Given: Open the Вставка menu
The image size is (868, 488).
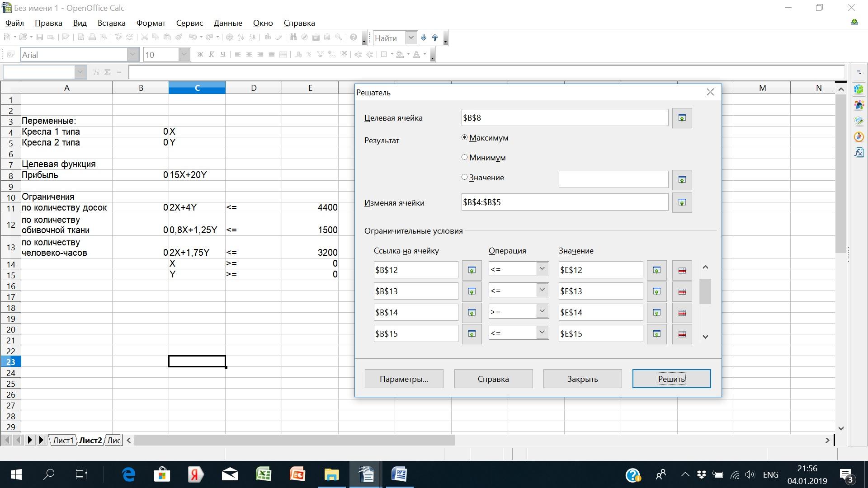Looking at the screenshot, I should (111, 23).
